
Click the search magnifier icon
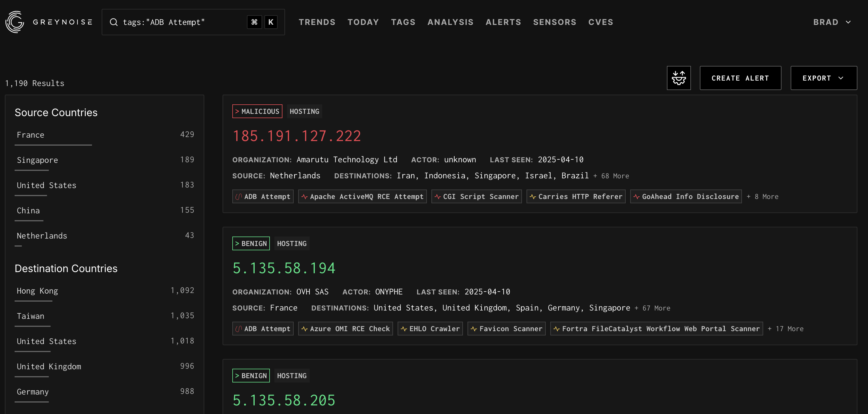pyautogui.click(x=114, y=22)
